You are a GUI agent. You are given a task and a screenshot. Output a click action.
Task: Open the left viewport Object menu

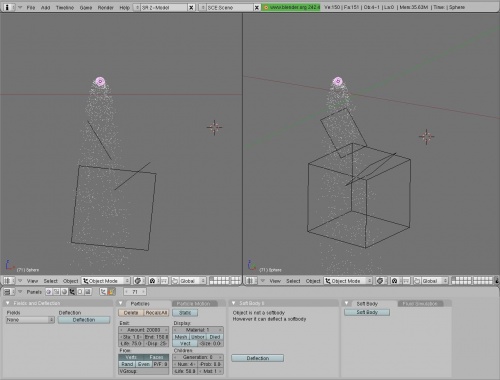pos(71,281)
